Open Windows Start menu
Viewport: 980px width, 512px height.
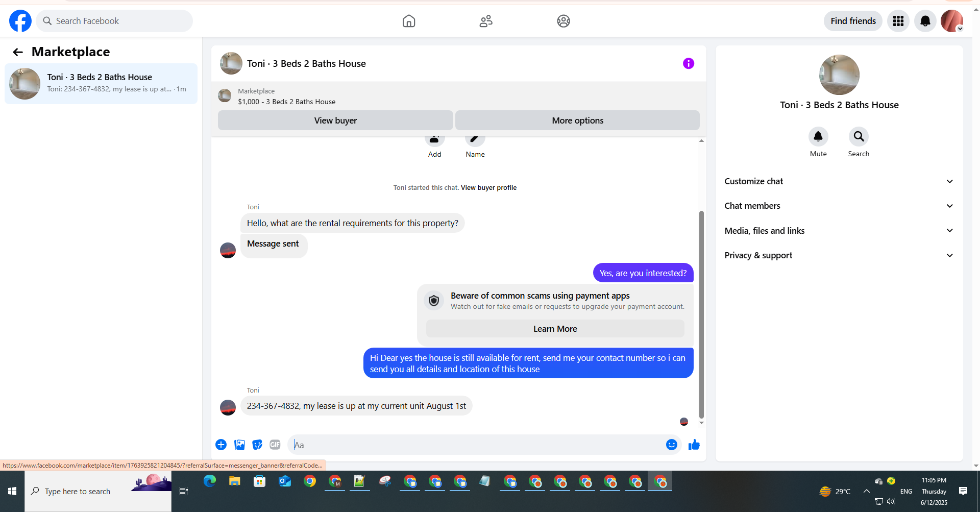(12, 491)
